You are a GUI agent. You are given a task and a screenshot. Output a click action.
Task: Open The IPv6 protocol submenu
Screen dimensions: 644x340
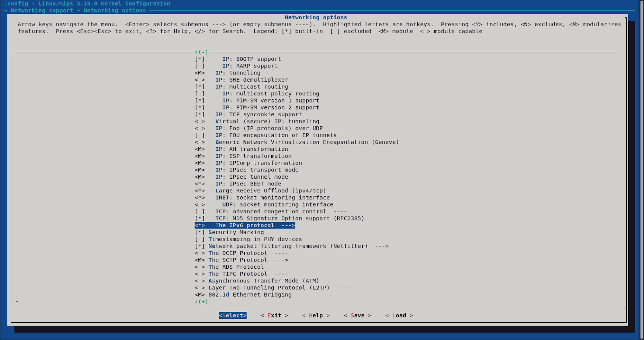click(245, 225)
